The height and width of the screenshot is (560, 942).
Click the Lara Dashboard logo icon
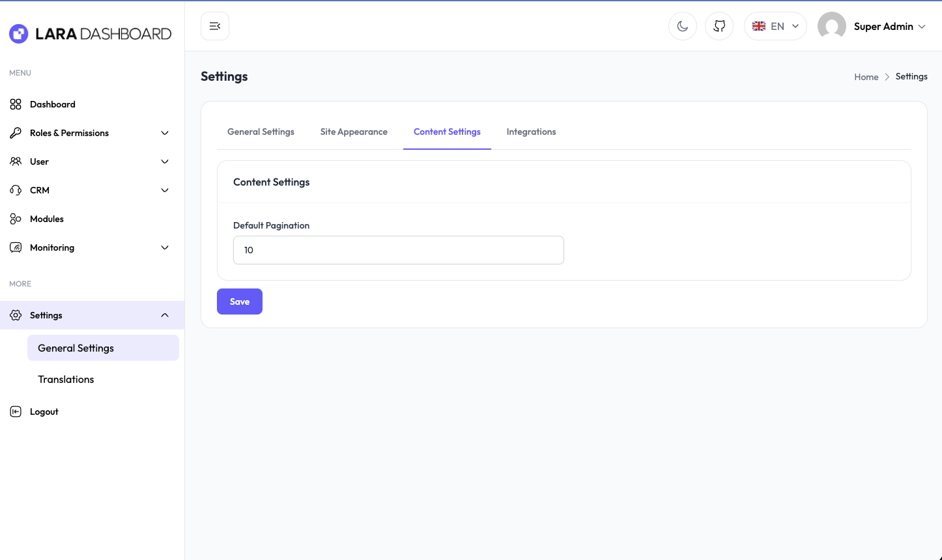point(18,34)
